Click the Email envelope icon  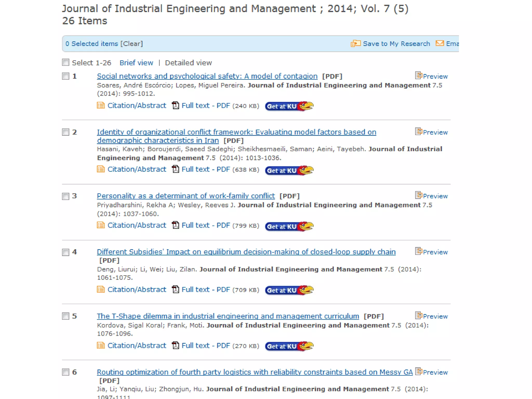(x=440, y=43)
